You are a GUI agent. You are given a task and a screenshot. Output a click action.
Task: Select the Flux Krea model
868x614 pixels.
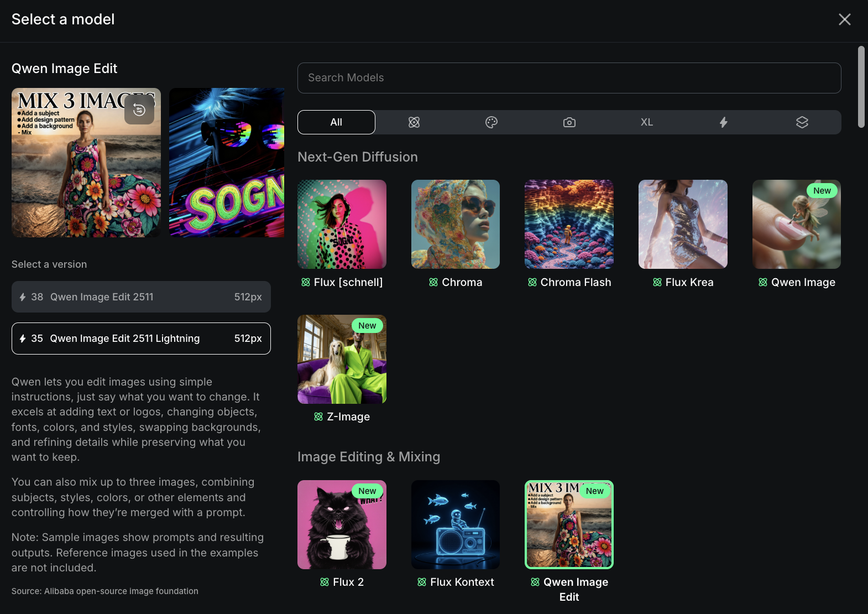(x=683, y=224)
